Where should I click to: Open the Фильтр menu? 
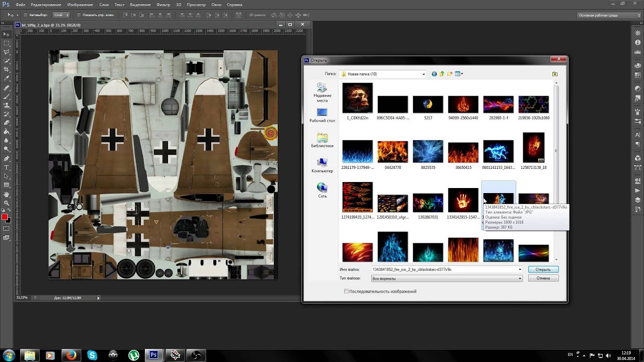(163, 5)
